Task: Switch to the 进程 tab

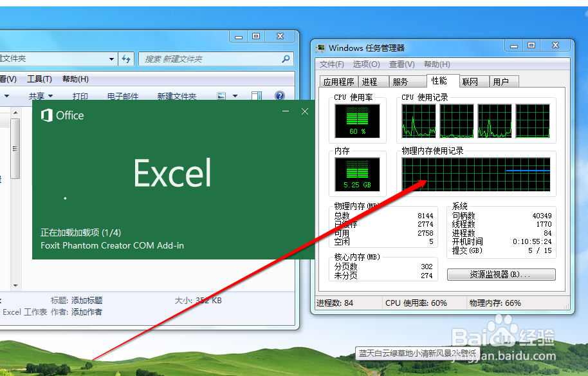Action: pos(374,82)
